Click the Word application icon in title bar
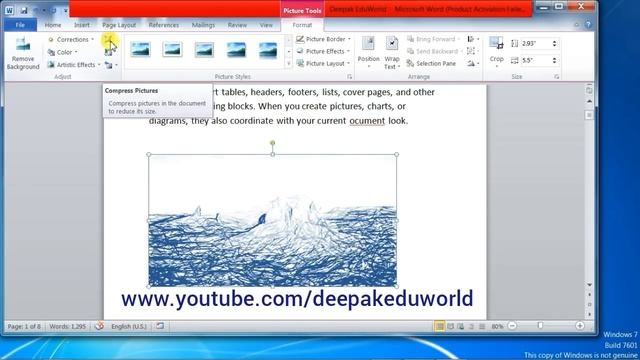The height and width of the screenshot is (360, 640). (x=9, y=10)
